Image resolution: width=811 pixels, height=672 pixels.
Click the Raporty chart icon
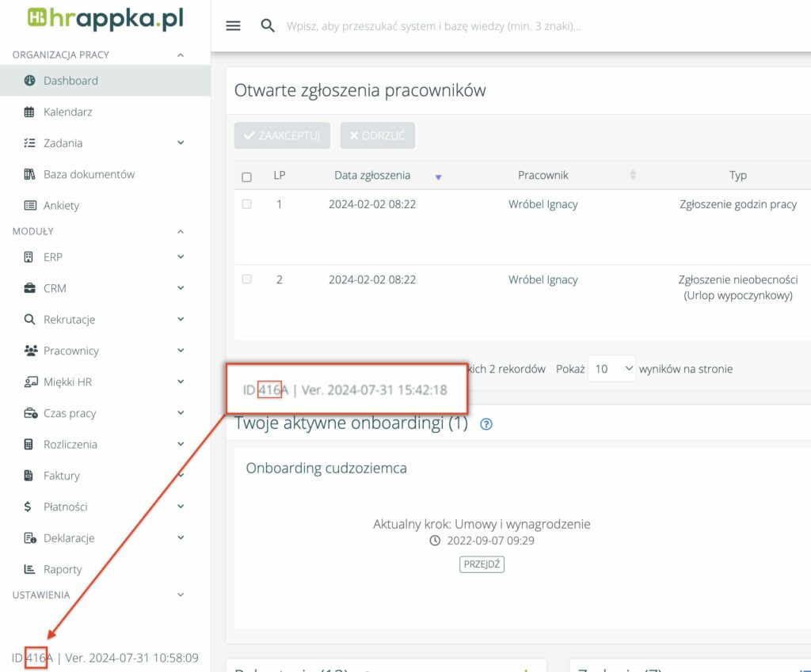pyautogui.click(x=30, y=569)
